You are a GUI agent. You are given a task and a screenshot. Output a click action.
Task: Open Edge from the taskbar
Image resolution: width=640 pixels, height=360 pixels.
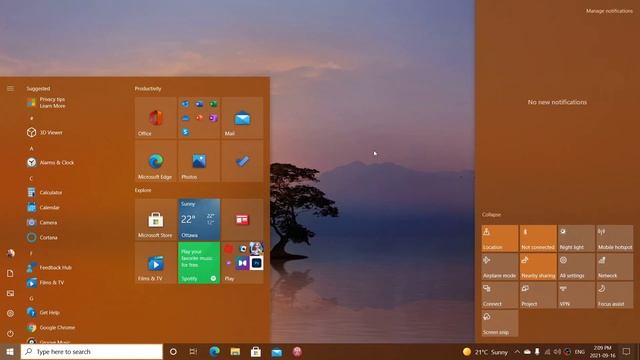click(x=214, y=352)
